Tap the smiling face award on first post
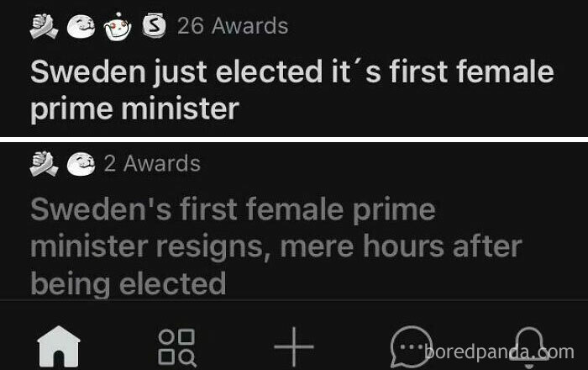The image size is (588, 370). [x=79, y=27]
